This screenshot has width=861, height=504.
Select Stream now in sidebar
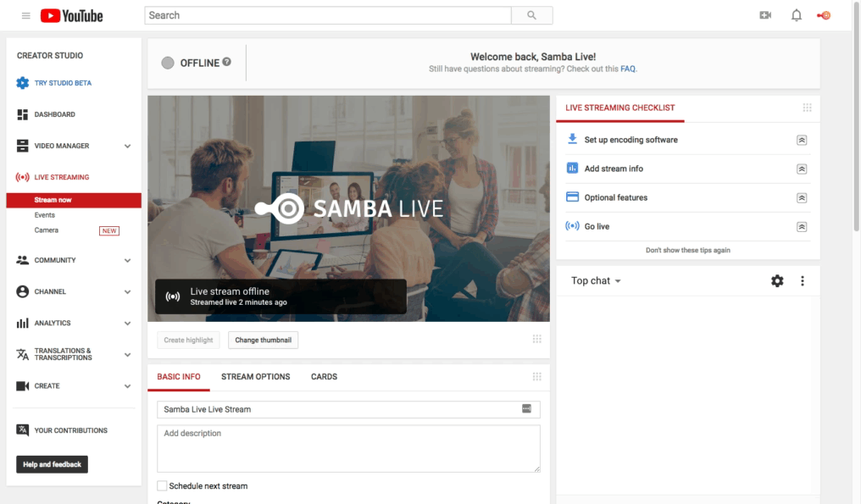(x=74, y=200)
